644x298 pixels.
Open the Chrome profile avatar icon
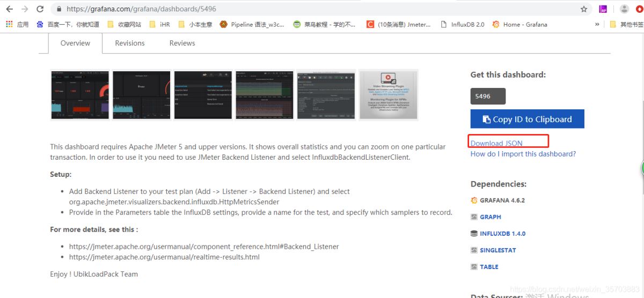[624, 9]
